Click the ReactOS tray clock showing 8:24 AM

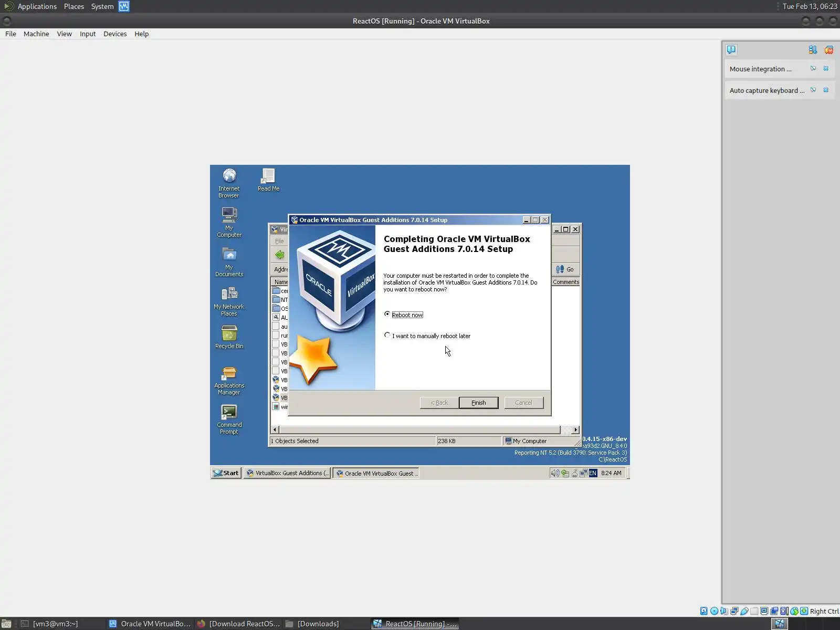click(611, 473)
